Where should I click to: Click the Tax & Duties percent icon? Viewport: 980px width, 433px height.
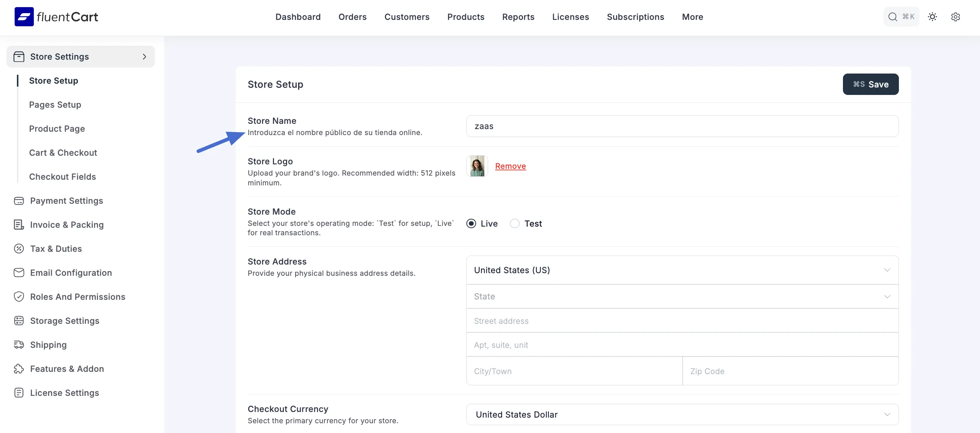click(x=19, y=249)
